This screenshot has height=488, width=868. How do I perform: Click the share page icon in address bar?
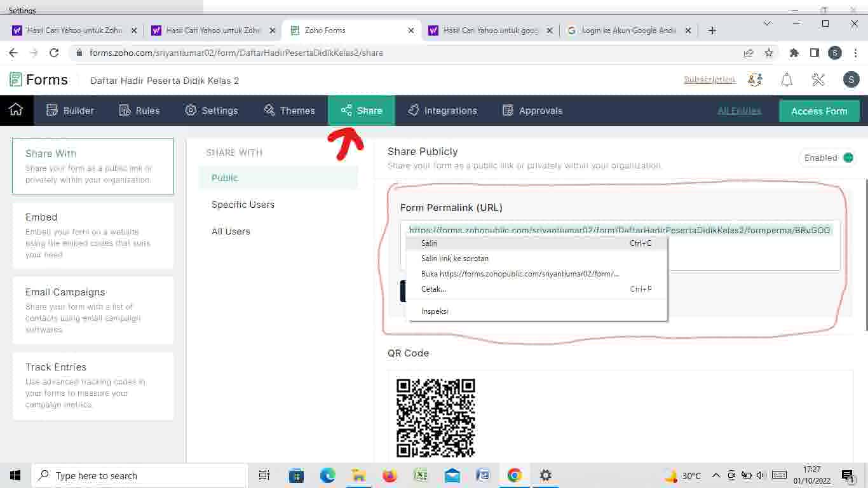(x=749, y=53)
